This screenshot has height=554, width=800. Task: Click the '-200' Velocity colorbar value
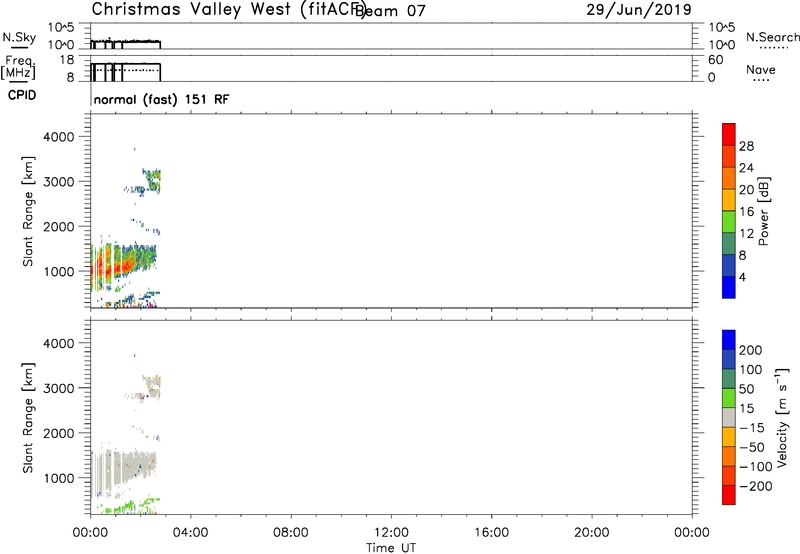click(x=756, y=486)
